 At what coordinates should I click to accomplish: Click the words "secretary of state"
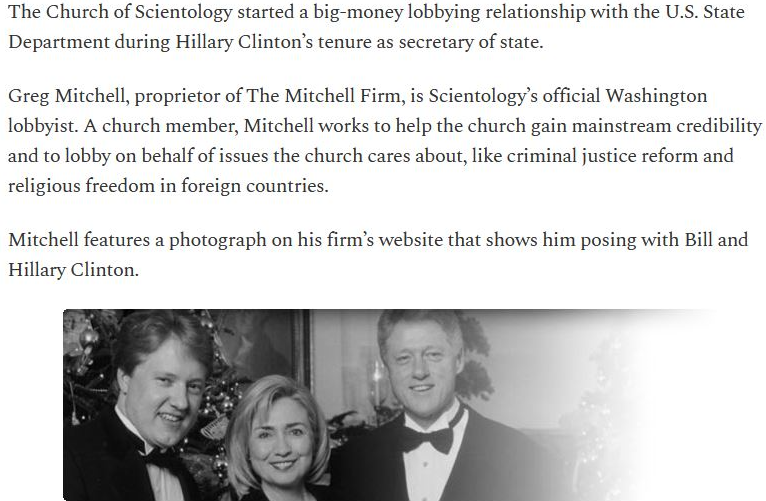(x=470, y=42)
